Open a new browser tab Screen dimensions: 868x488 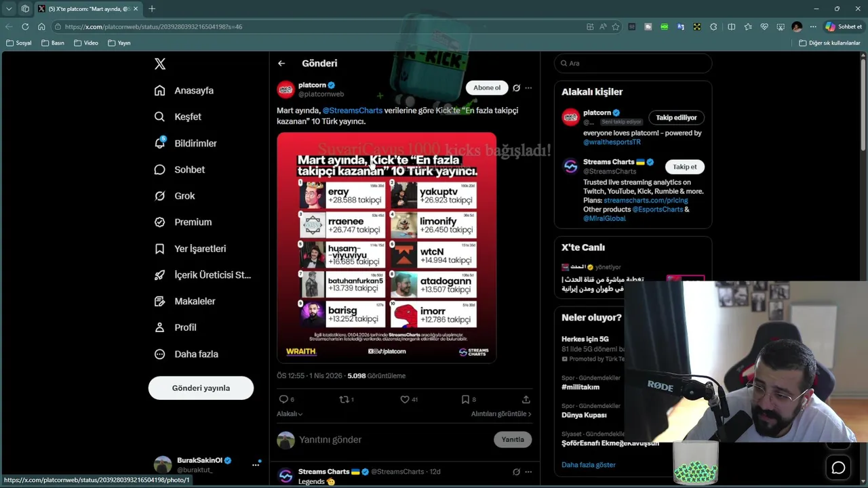point(152,9)
